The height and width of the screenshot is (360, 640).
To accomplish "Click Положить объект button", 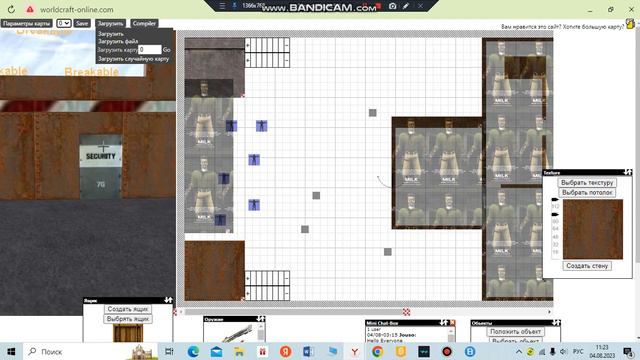I will click(515, 331).
